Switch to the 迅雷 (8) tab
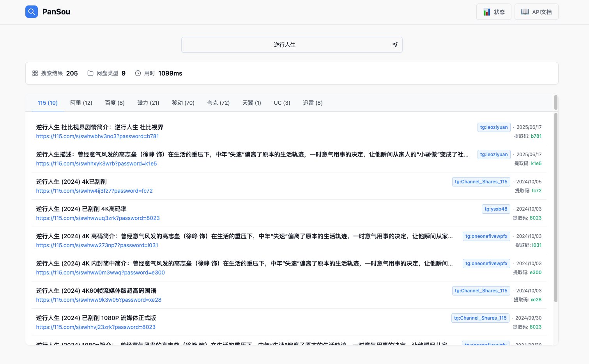The width and height of the screenshot is (589, 364). point(313,103)
